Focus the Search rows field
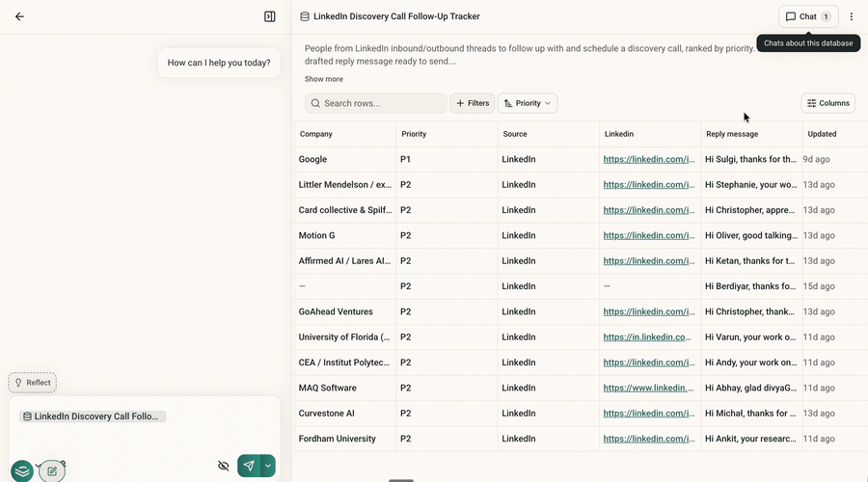The height and width of the screenshot is (482, 868). 375,103
